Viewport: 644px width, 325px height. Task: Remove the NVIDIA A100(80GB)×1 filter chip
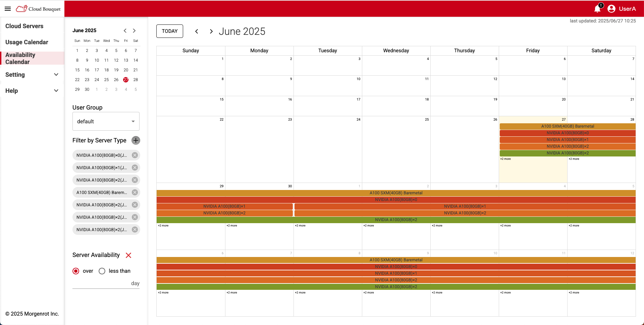135,168
